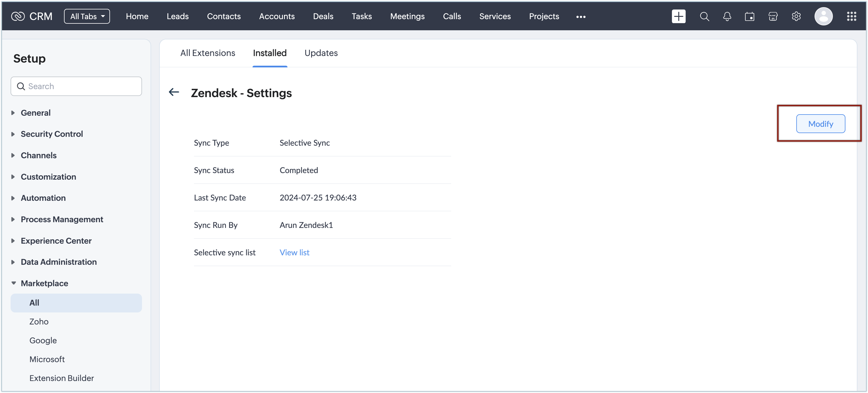The image size is (868, 393).
Task: Click the Modify button
Action: 820,124
